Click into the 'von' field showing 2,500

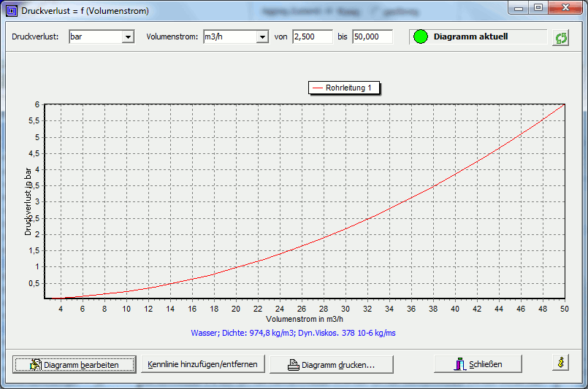(312, 37)
